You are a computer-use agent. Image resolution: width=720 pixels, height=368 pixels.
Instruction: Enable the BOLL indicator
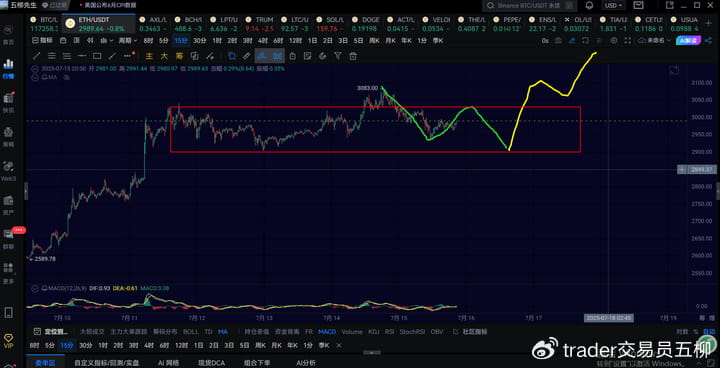click(191, 331)
